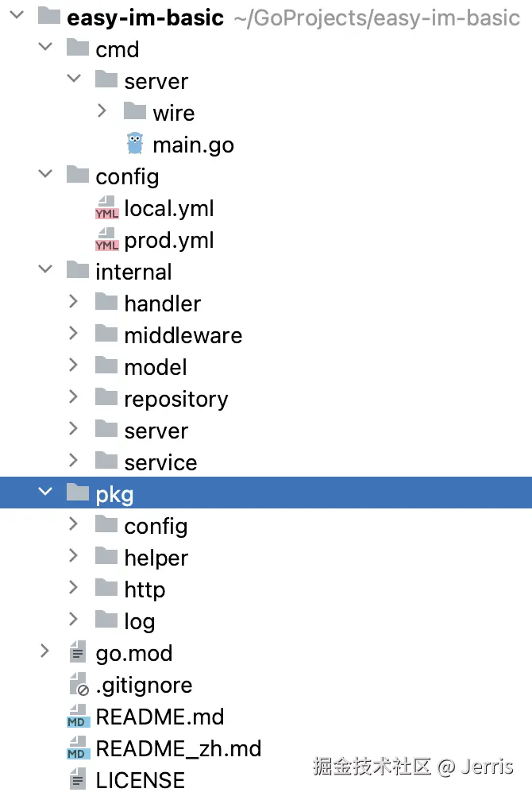The image size is (532, 796).
Task: Expand the go.mod node
Action: (x=45, y=652)
